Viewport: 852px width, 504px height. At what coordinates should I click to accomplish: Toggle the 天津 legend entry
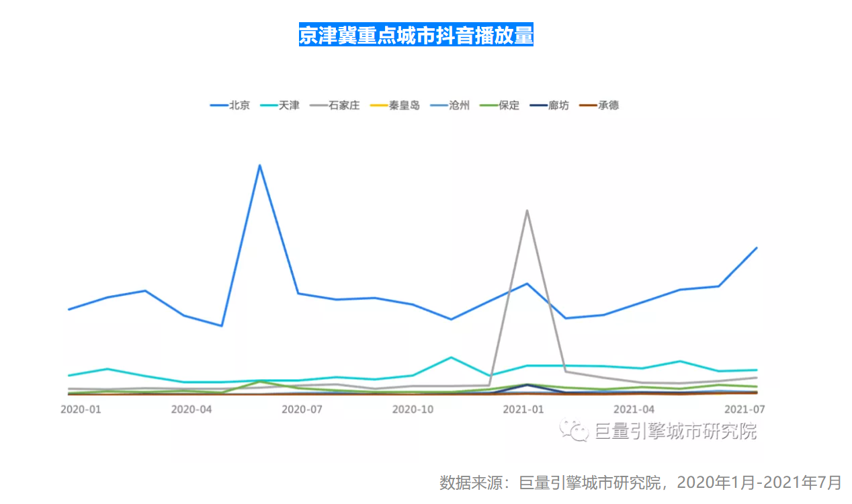coord(280,106)
